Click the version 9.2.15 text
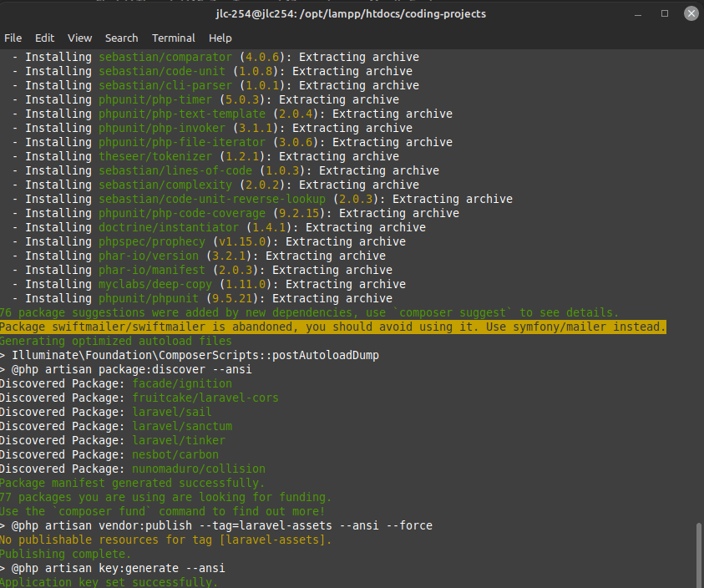Screen dimensions: 704x588 click(299, 213)
